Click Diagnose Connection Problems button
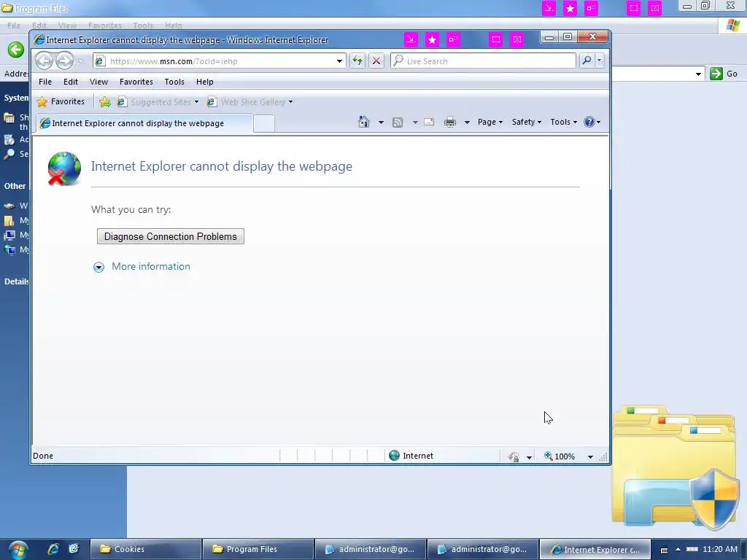Image resolution: width=747 pixels, height=560 pixels. pyautogui.click(x=171, y=236)
